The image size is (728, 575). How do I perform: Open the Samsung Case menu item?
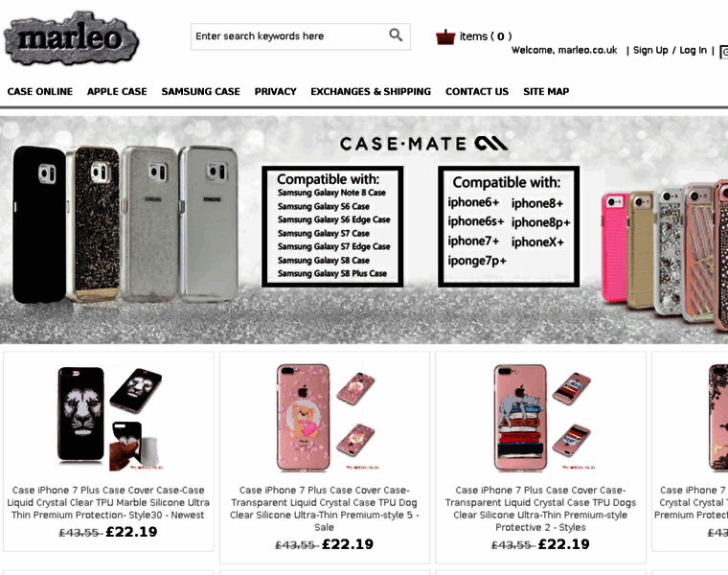click(200, 91)
